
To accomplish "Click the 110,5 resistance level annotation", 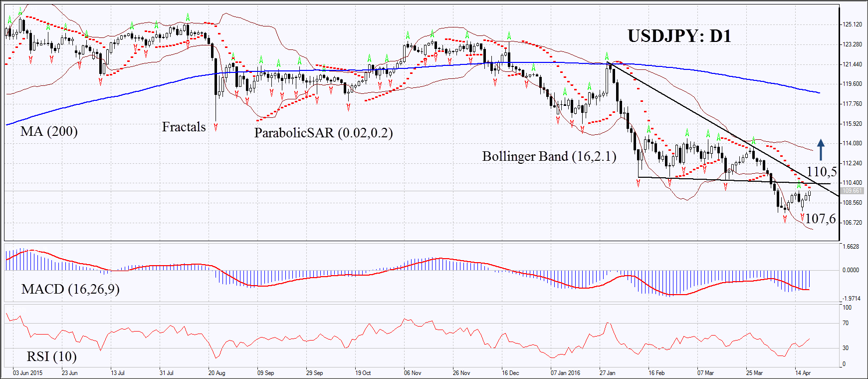I will coord(822,172).
